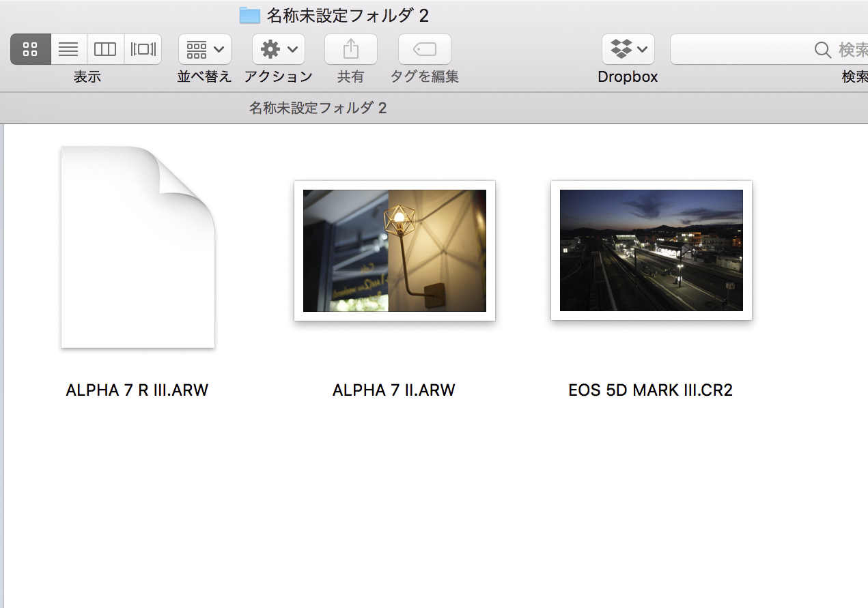868x608 pixels.
Task: Select the EOS 5D MARK III.CR2 night thumbnail
Action: click(x=652, y=250)
